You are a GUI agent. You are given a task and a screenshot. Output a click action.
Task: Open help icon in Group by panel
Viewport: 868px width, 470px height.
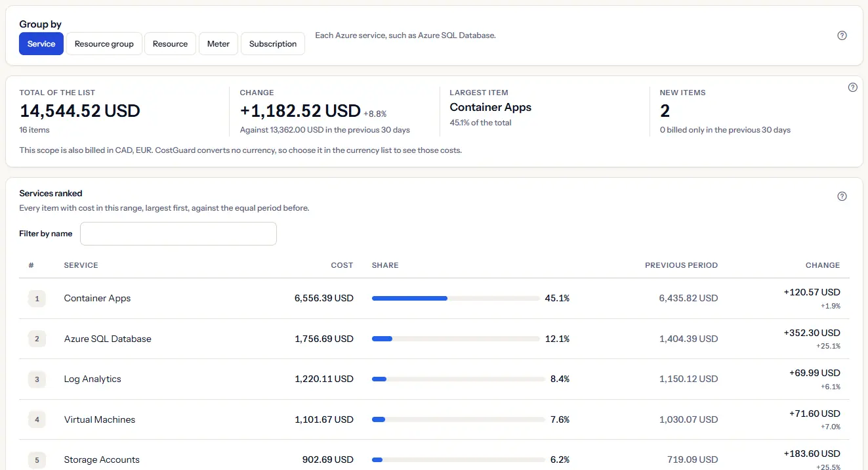(x=842, y=35)
